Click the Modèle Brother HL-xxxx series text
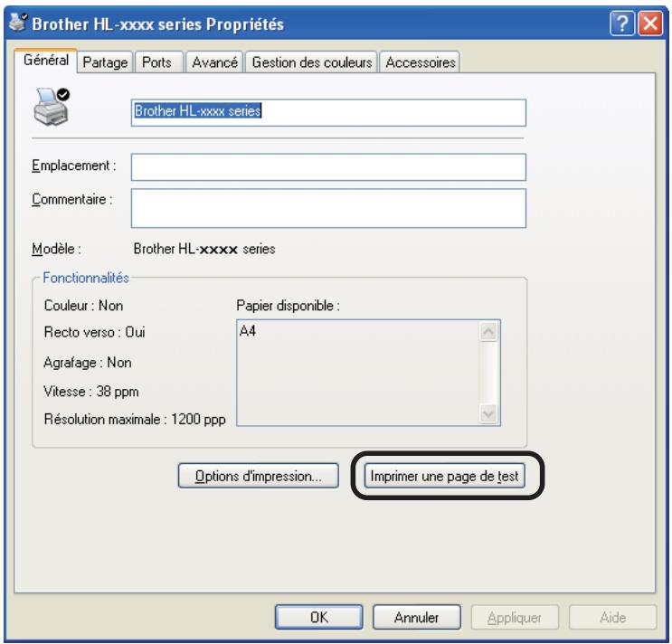The image size is (672, 644). pyautogui.click(x=204, y=249)
